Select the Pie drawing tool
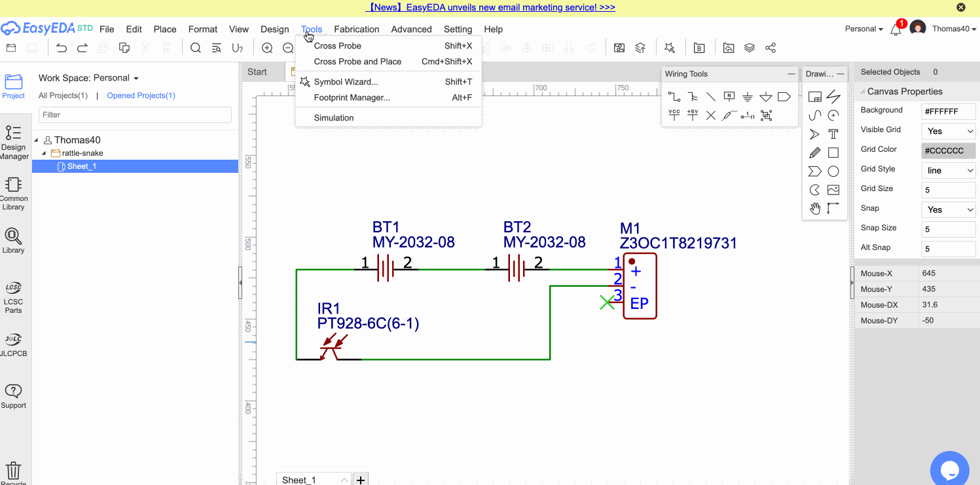Screen dimensions: 980x485 point(815,190)
